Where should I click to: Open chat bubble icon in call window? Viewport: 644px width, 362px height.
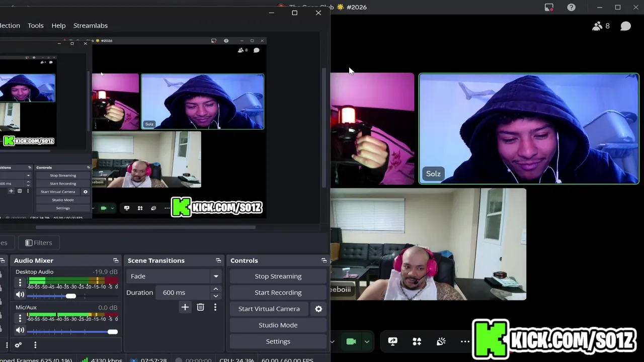[x=625, y=26]
